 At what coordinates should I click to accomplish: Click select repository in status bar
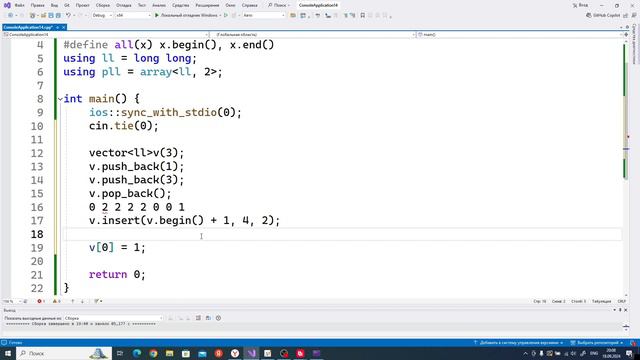pyautogui.click(x=596, y=343)
